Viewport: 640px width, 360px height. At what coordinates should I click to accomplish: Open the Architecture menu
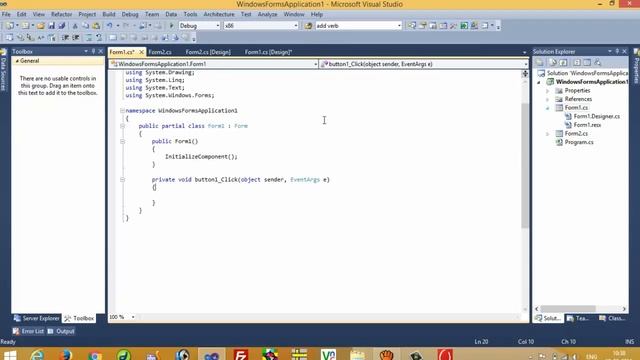219,14
